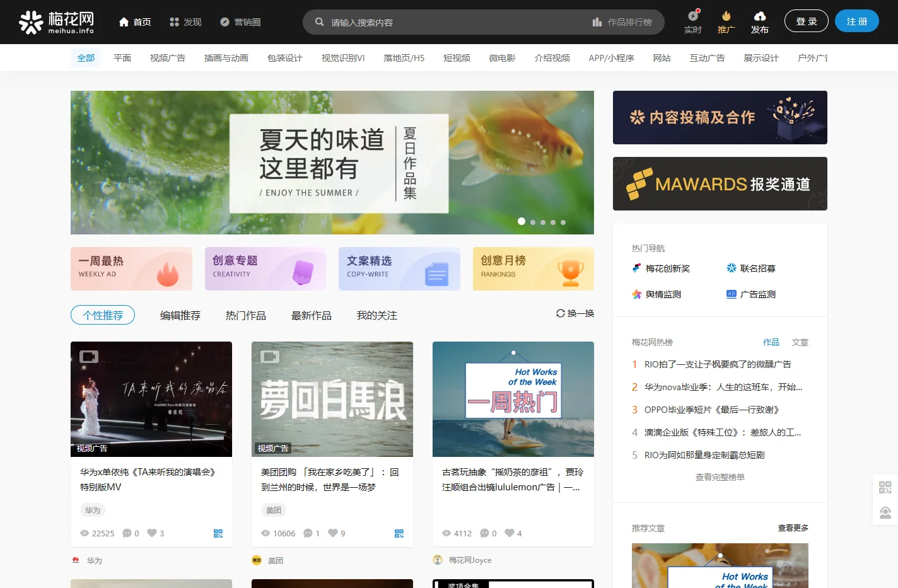Open the 一周最热 Weekly AD card
898x588 pixels.
[131, 269]
